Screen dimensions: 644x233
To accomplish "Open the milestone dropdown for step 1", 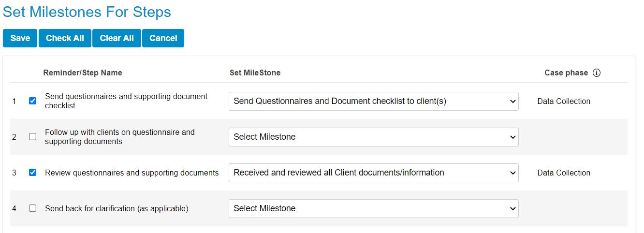I will (x=374, y=101).
